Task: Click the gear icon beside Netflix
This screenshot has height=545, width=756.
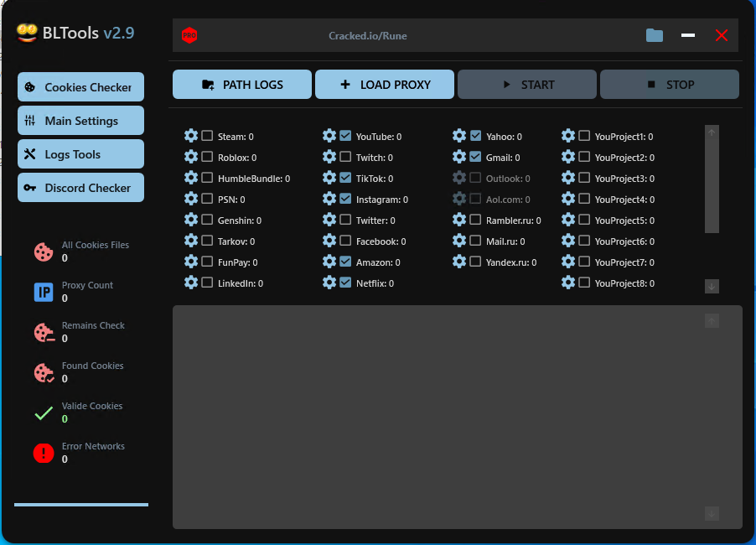Action: tap(329, 283)
